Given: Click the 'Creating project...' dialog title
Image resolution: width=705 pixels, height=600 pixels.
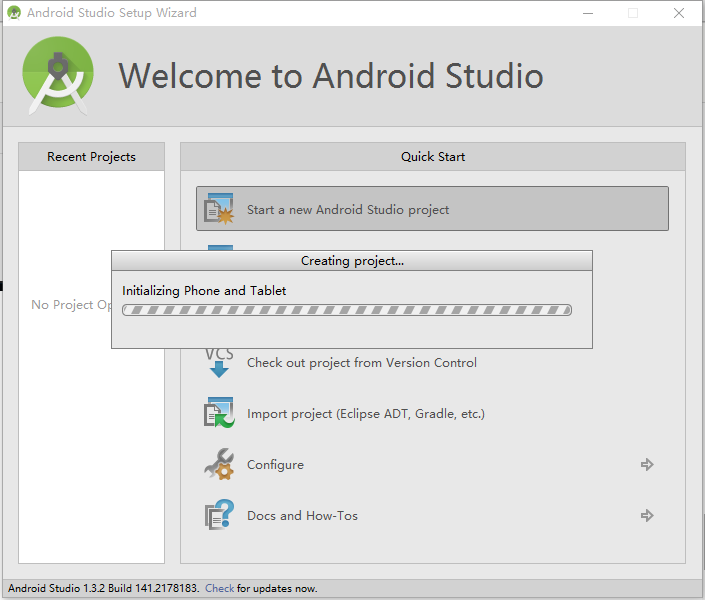Looking at the screenshot, I should 352,261.
